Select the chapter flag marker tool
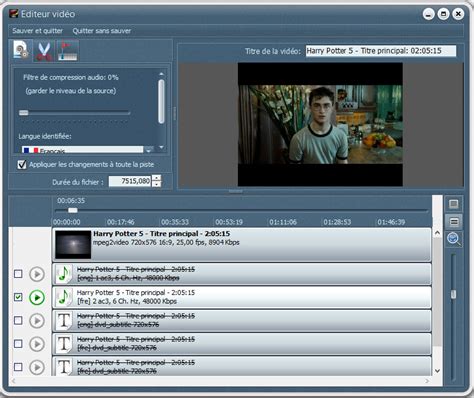This screenshot has height=398, width=474. tap(68, 51)
